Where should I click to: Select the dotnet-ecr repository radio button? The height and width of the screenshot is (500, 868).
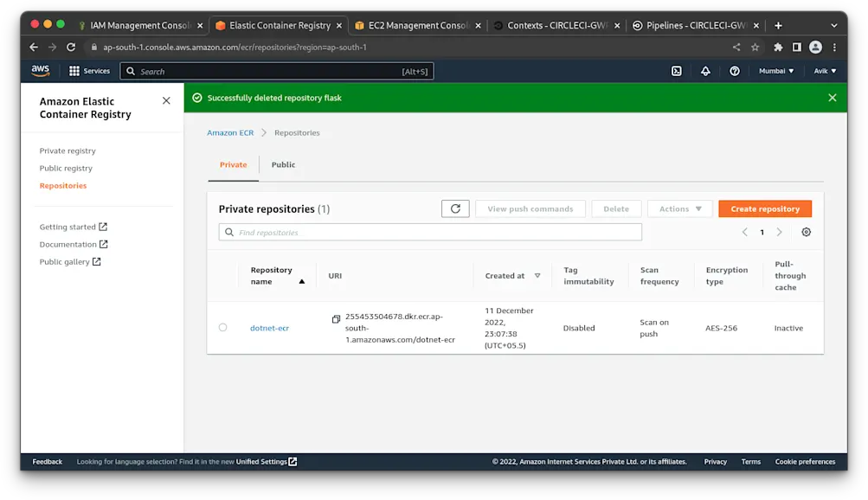pos(222,328)
